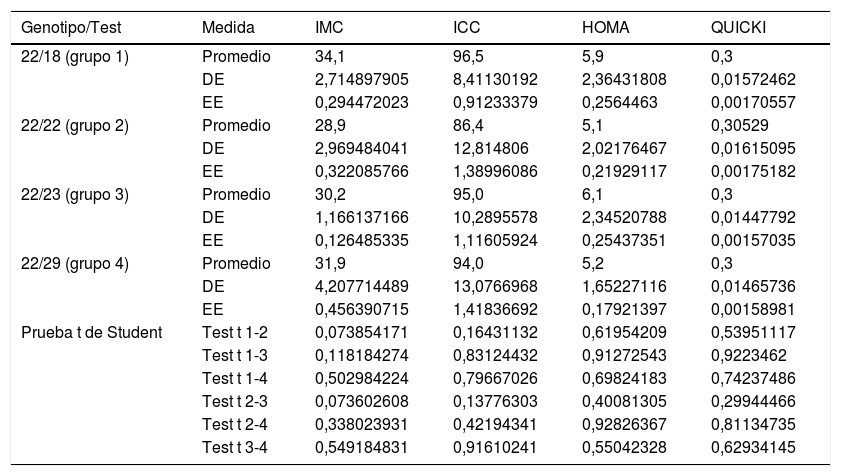Select the ICC column header
The height and width of the screenshot is (476, 841).
(x=467, y=27)
